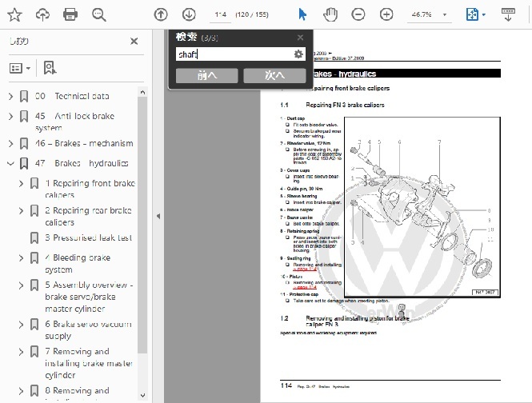Open bookmark 00 Technical data
The width and height of the screenshot is (532, 403).
click(x=72, y=96)
